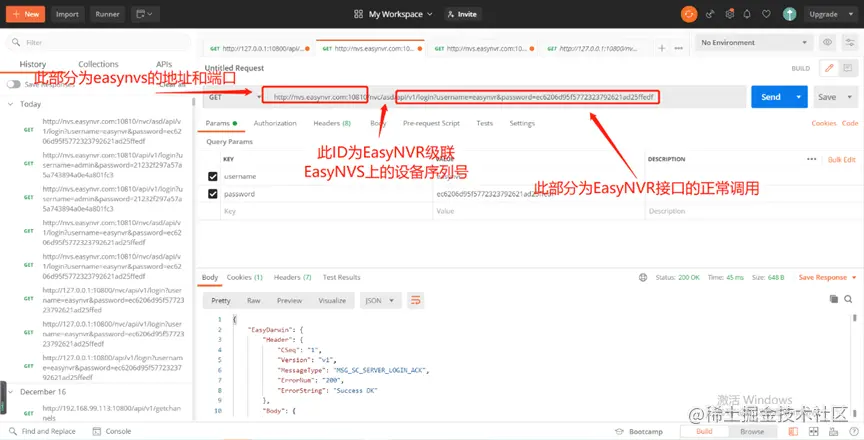864x440 pixels.
Task: Uncheck the username param checkbox
Action: click(213, 176)
